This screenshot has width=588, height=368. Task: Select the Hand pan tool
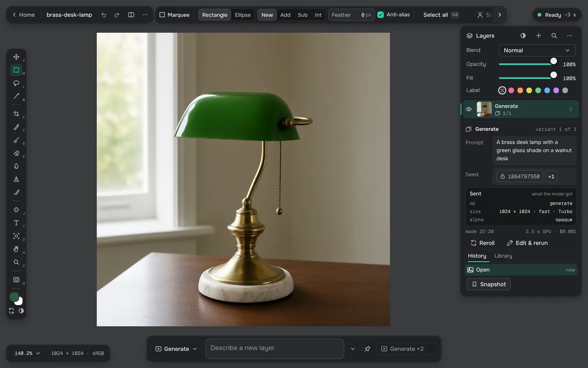pyautogui.click(x=16, y=249)
